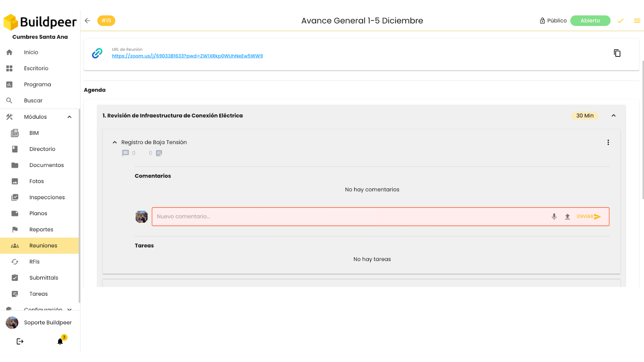This screenshot has height=362, width=644.
Task: Click the 30 Min duration badge
Action: (585, 115)
